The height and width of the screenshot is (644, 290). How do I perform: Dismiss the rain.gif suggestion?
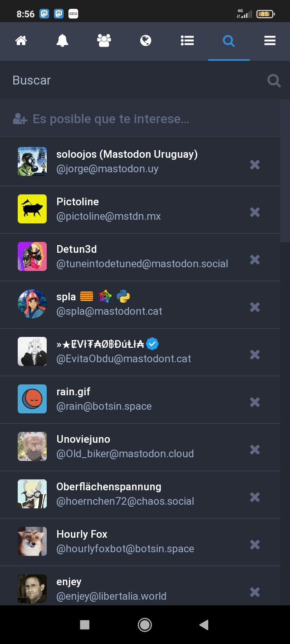click(x=255, y=402)
